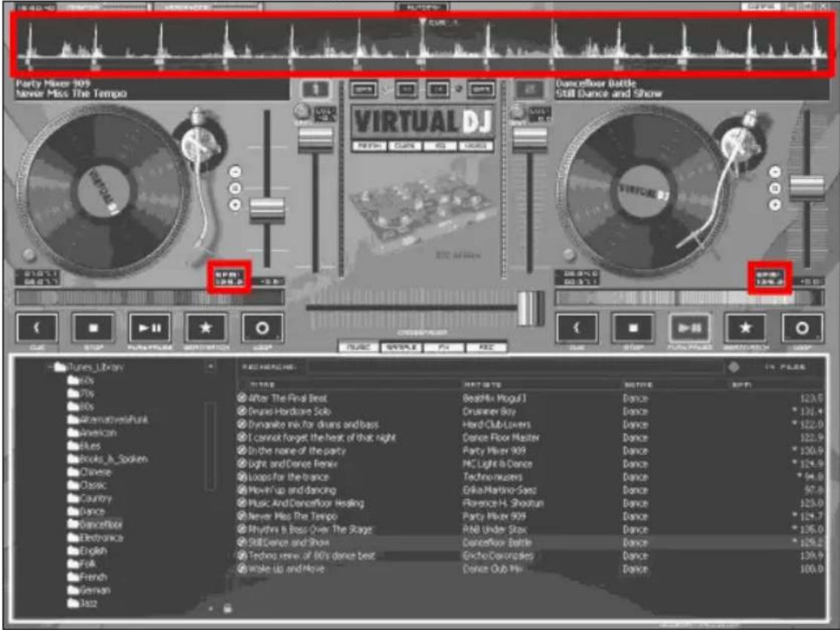Click the right deck pitch plus button

(x=774, y=204)
